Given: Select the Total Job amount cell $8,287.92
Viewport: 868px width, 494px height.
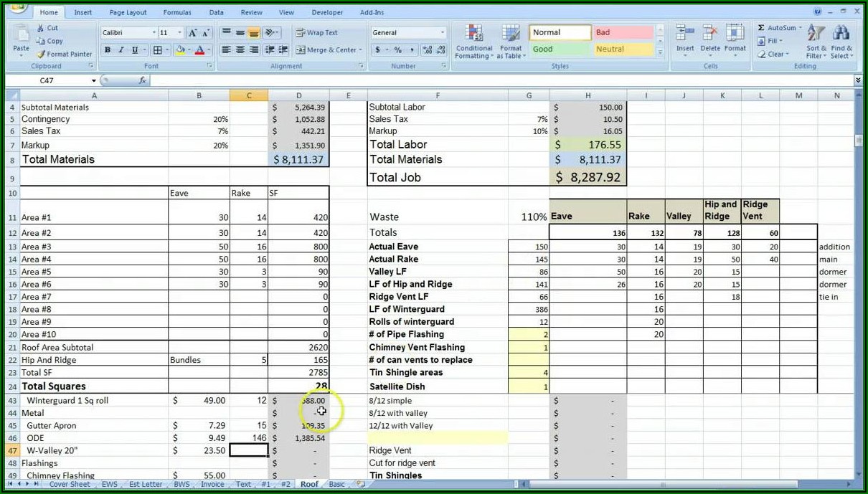Looking at the screenshot, I should [588, 177].
